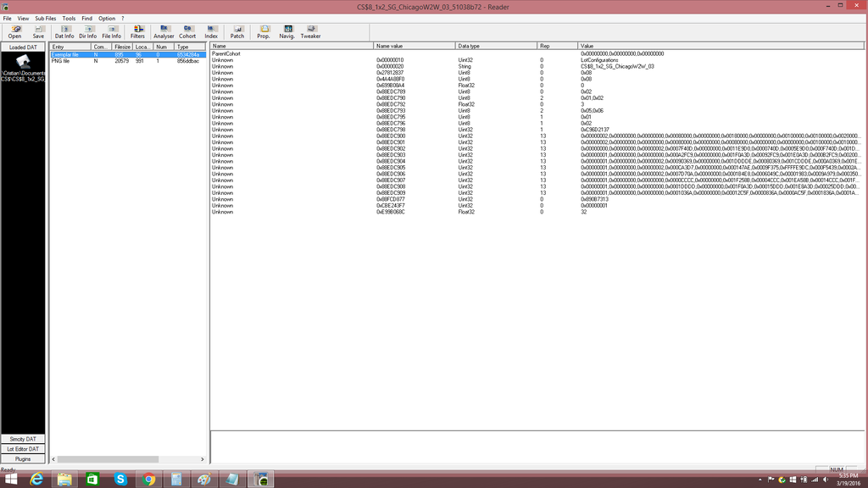Sort entries by the Num column header
868x488 pixels.
click(x=164, y=47)
